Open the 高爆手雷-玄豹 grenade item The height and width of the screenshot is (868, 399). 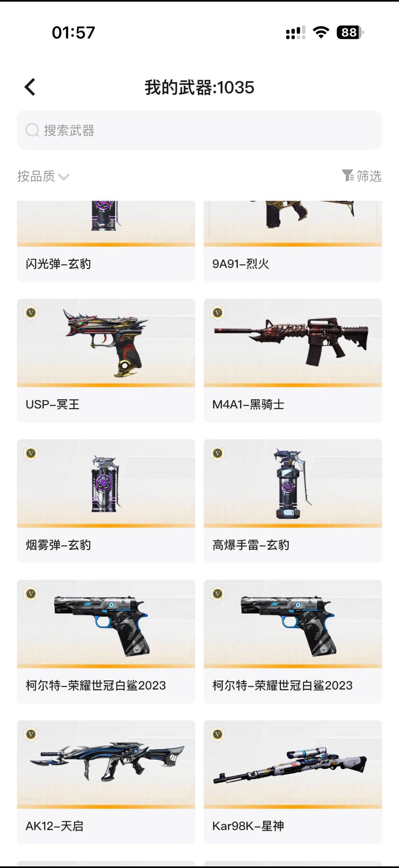293,501
